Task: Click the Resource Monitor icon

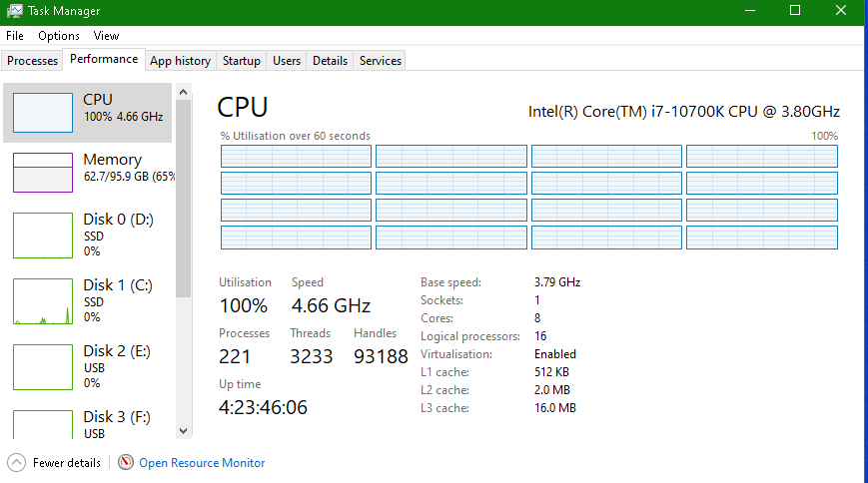Action: coord(125,463)
